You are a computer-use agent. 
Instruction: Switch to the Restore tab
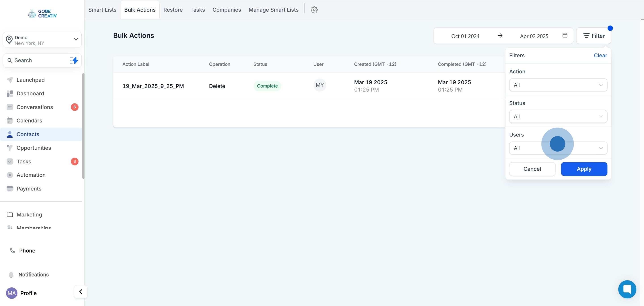[173, 10]
